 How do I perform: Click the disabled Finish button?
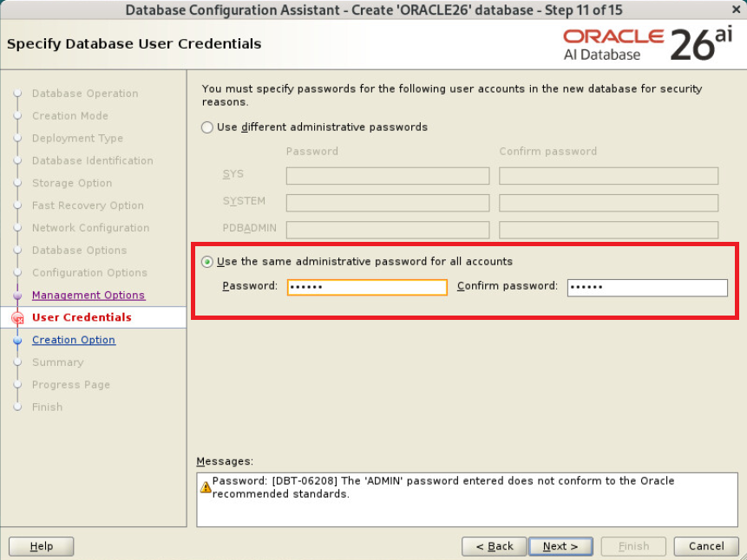[x=633, y=546]
